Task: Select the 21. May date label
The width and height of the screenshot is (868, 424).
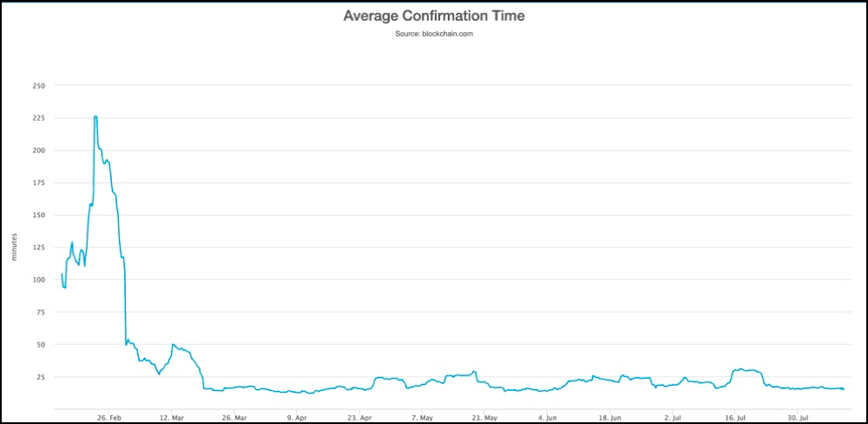Action: [484, 415]
